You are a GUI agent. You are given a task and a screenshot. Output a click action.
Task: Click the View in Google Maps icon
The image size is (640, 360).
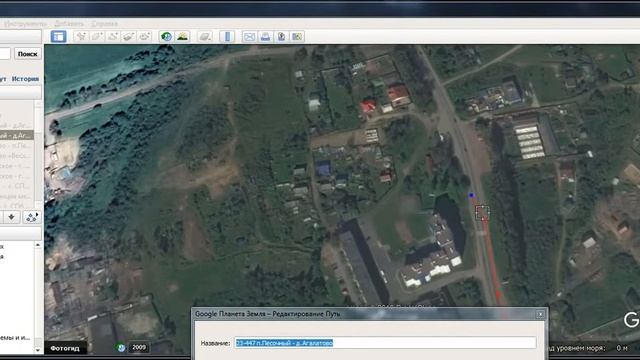[297, 37]
